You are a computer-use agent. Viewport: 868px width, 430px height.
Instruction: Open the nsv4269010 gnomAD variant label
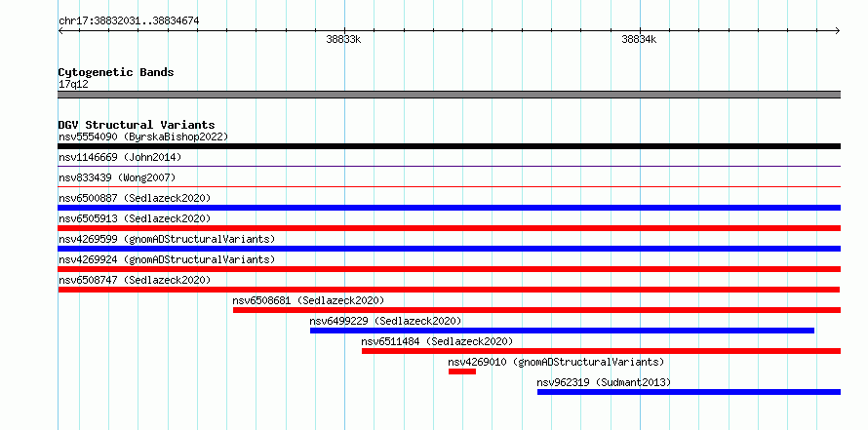pos(556,362)
